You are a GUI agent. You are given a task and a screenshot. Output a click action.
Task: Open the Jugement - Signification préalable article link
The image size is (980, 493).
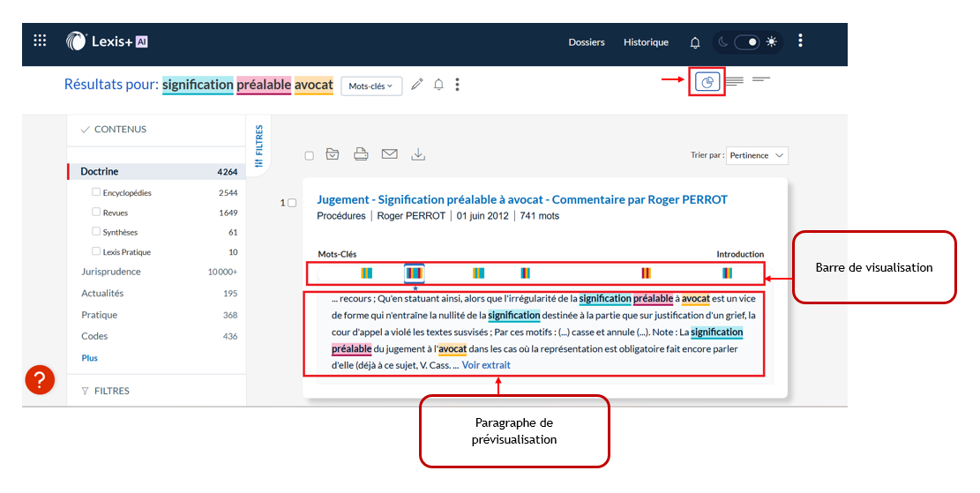pos(522,199)
